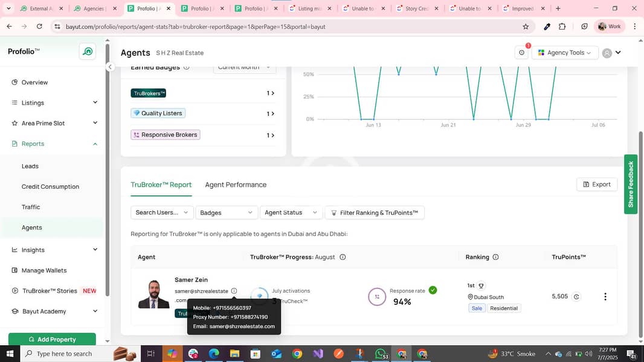
Task: Click the Bayut logo icon beside Profolio
Action: point(88,51)
